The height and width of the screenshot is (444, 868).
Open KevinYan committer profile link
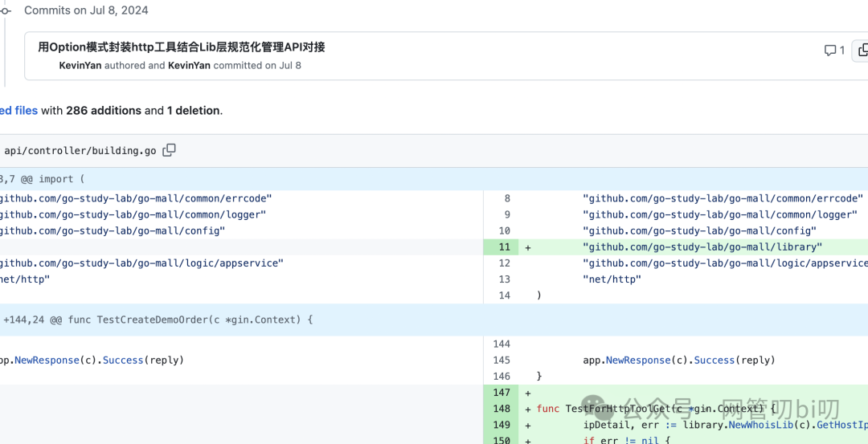click(x=189, y=65)
